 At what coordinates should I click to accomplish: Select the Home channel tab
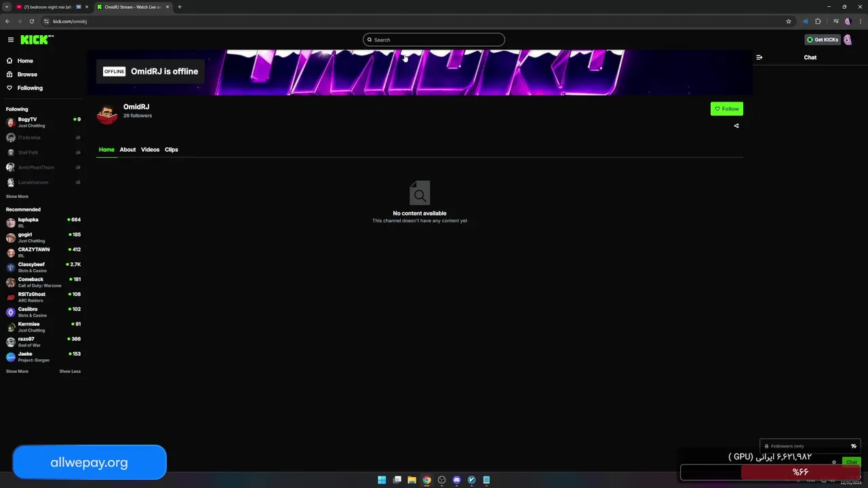[x=106, y=150]
